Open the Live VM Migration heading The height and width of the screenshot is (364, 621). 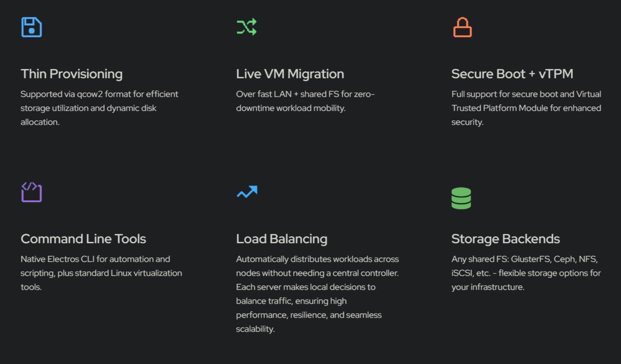tap(290, 74)
